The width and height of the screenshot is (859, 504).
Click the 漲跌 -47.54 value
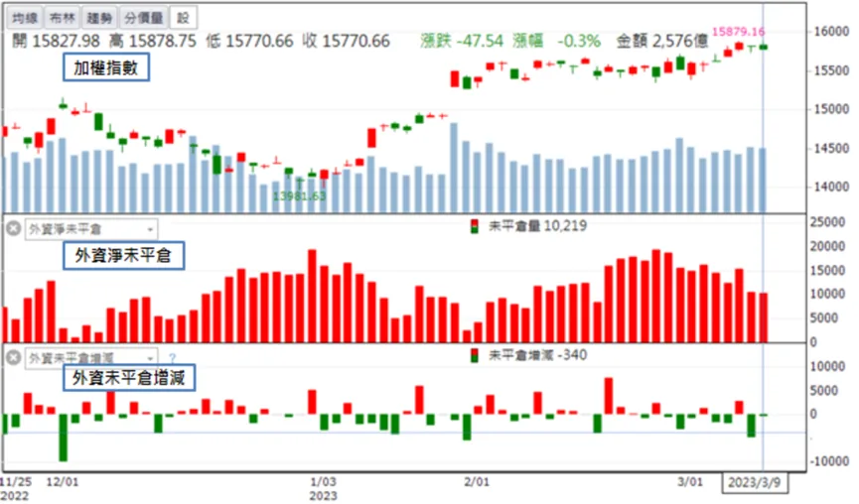pyautogui.click(x=462, y=41)
